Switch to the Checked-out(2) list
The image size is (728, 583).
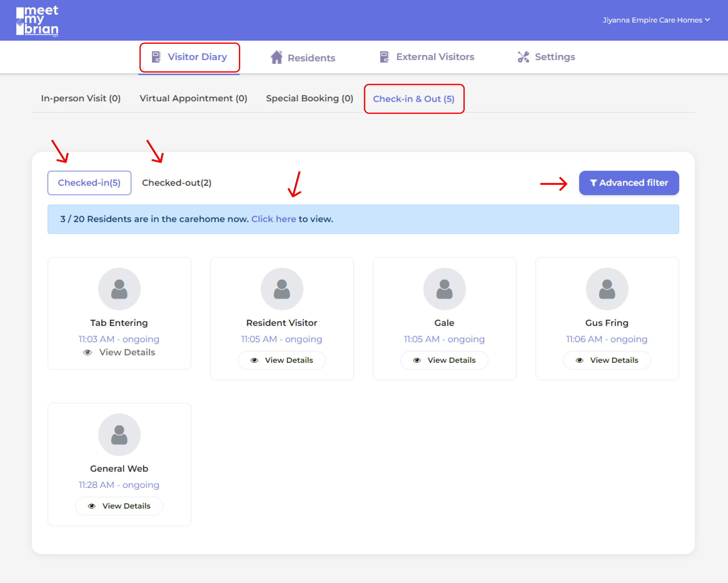pos(177,183)
